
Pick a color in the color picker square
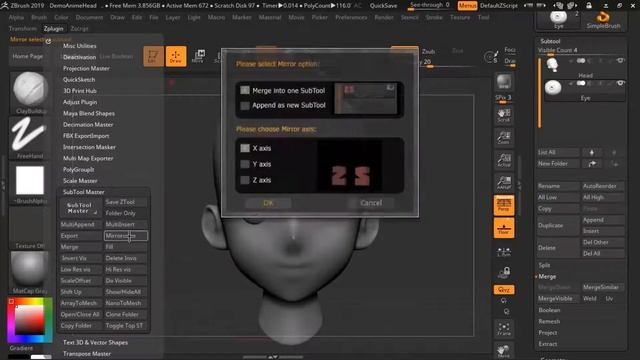29,320
